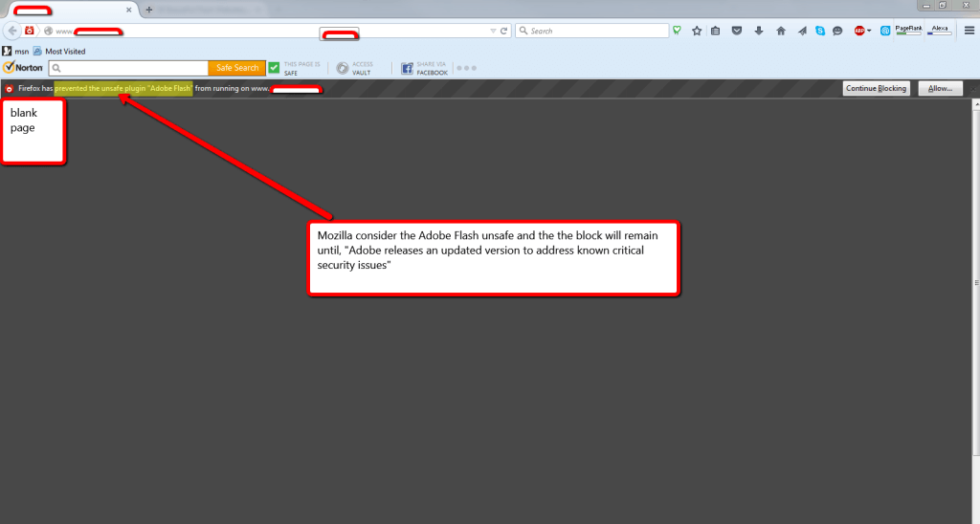Click the plugin warning icon in notification bar

coord(9,89)
